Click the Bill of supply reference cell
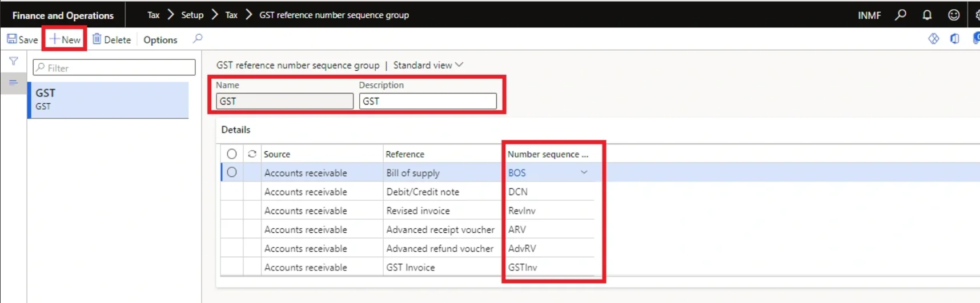This screenshot has width=980, height=303. click(x=443, y=173)
